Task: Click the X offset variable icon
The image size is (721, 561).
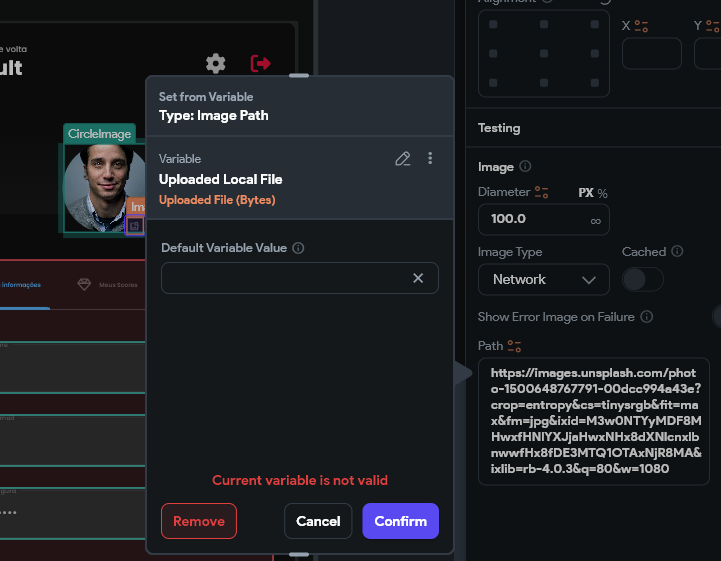Action: (x=642, y=26)
